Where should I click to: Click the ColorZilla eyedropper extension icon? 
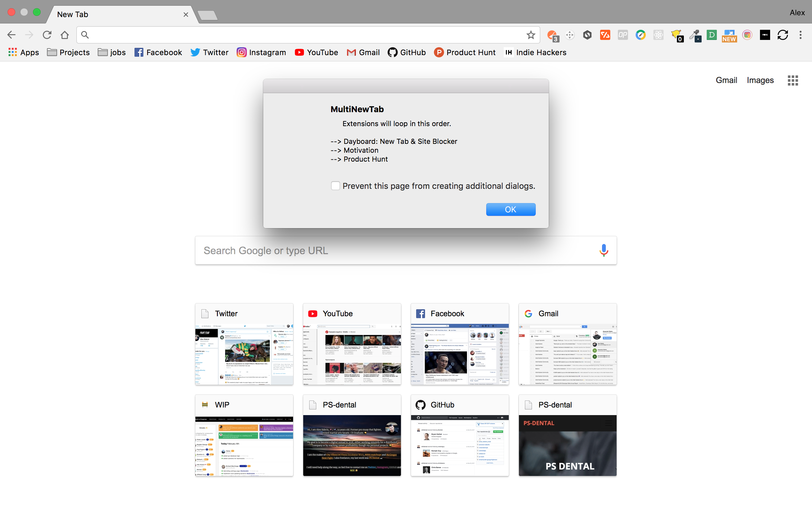(x=695, y=35)
